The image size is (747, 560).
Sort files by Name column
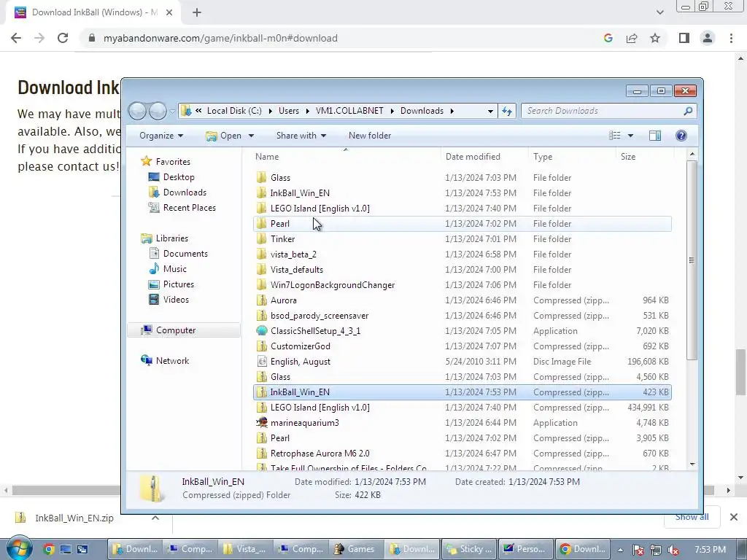click(x=346, y=157)
